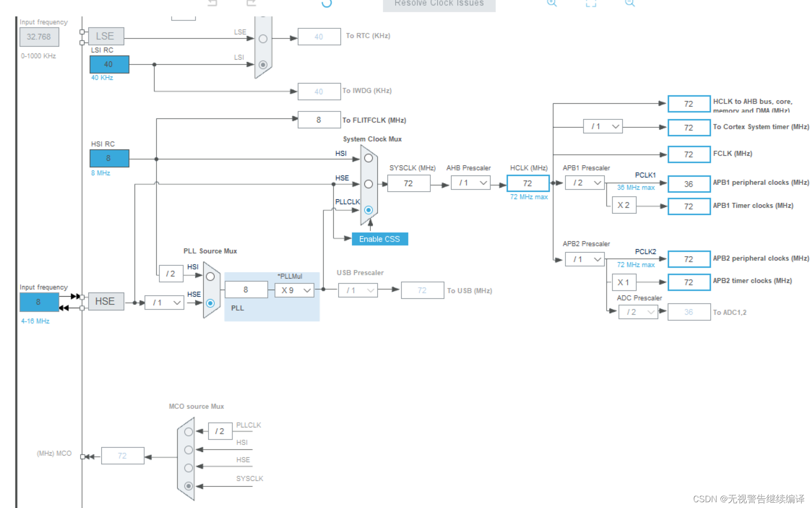Open Cortex System timer /1 dropdown
Screen dimensions: 812x508
pos(603,126)
